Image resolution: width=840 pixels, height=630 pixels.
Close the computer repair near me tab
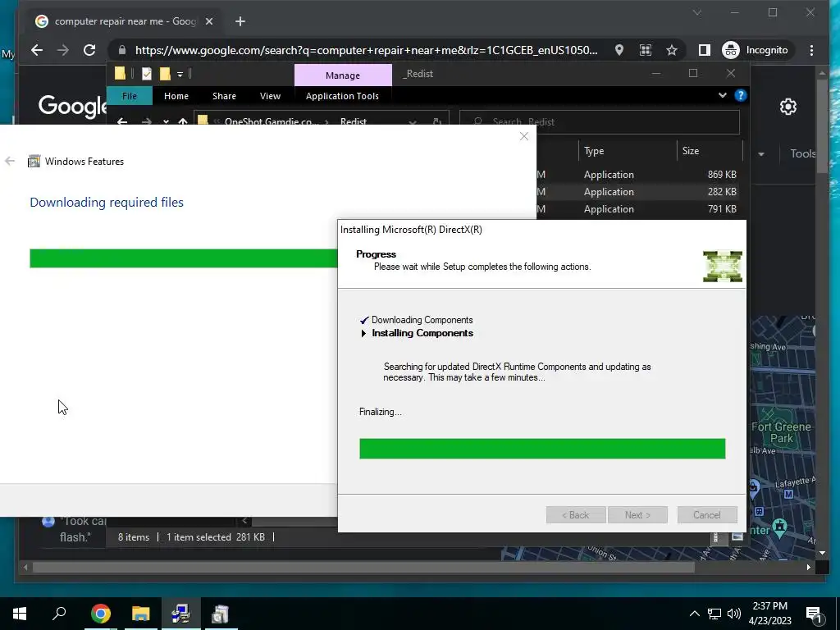pos(209,21)
